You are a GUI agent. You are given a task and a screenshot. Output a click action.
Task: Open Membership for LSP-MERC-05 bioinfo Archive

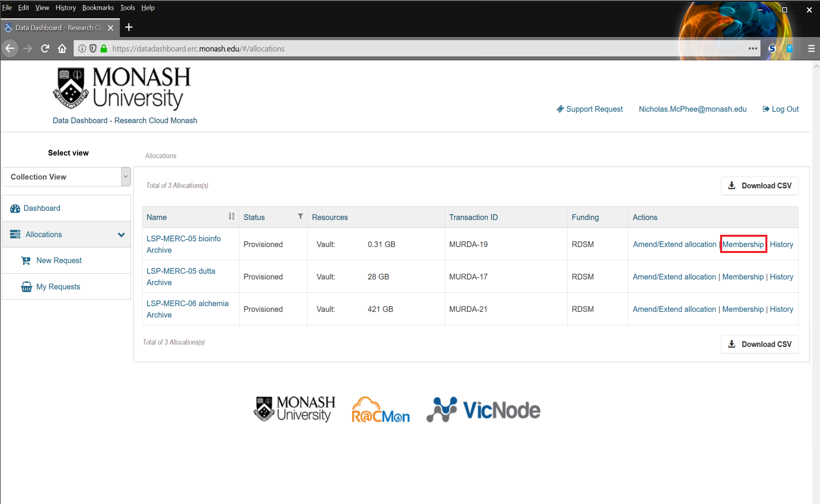point(743,244)
